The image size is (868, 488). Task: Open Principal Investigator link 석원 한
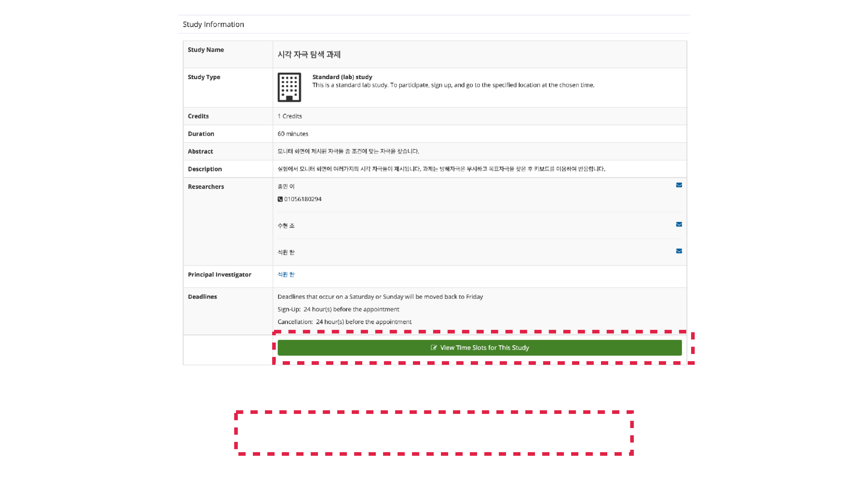(286, 274)
